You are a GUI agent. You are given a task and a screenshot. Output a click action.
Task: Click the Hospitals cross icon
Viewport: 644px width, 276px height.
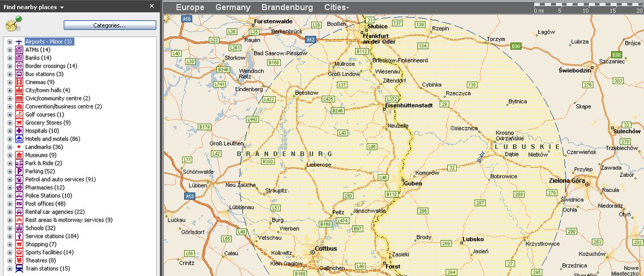(19, 131)
